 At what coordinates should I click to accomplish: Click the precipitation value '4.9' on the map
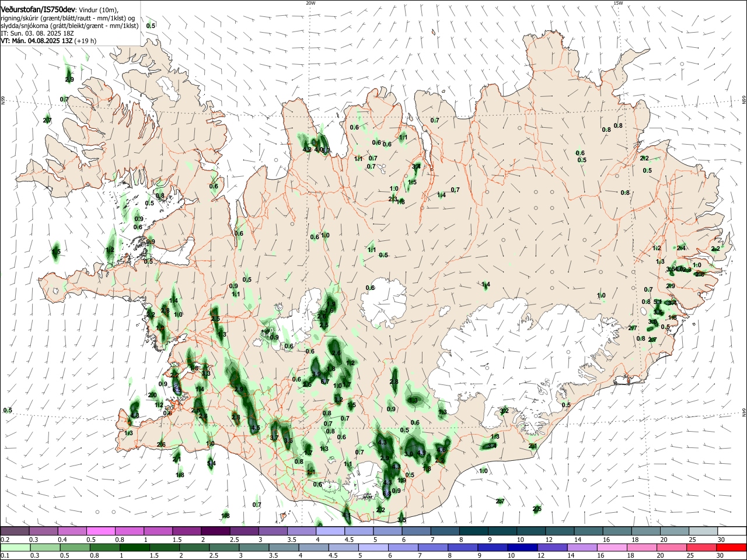pyautogui.click(x=421, y=454)
